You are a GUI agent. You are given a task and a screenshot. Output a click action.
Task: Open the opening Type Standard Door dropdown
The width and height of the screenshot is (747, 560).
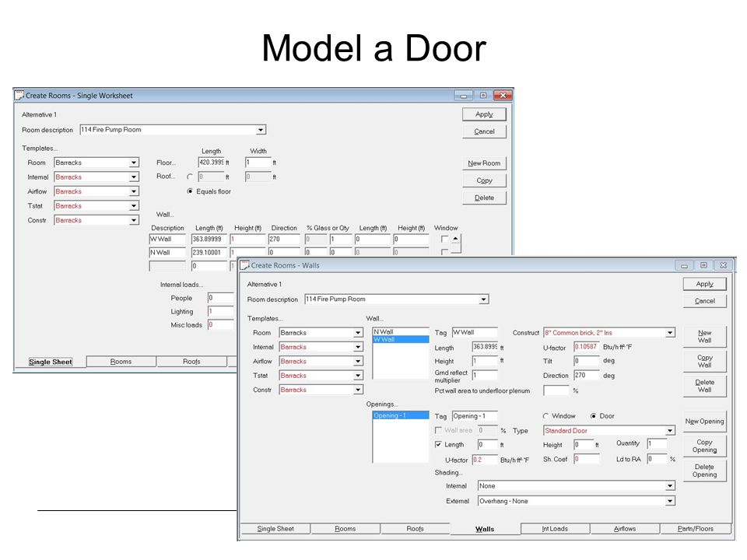click(670, 430)
